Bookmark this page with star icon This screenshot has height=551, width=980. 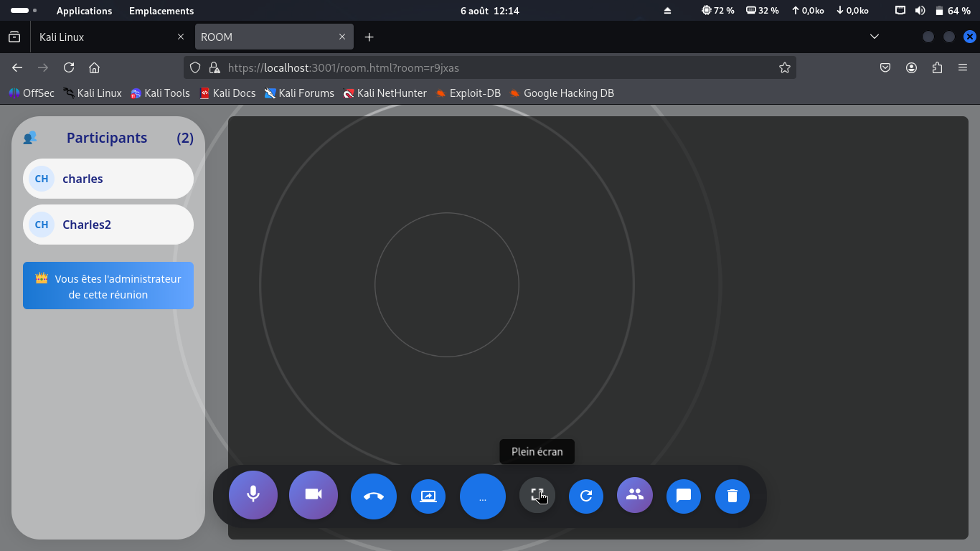[x=785, y=68]
